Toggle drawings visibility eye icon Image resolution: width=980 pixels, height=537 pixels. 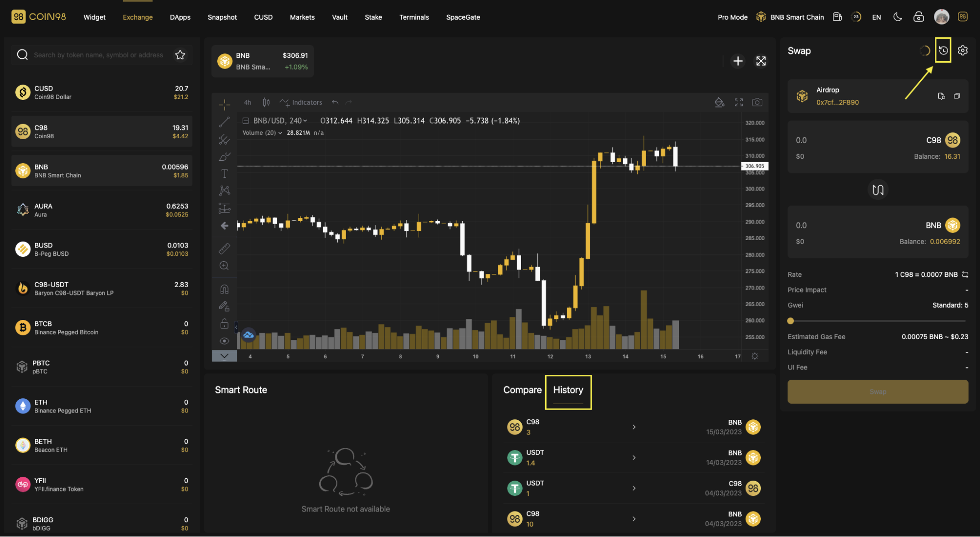(x=224, y=341)
